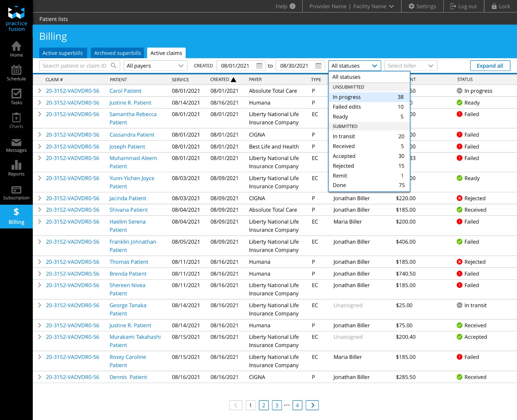
Task: Open Thomas Patient link
Action: [129, 262]
